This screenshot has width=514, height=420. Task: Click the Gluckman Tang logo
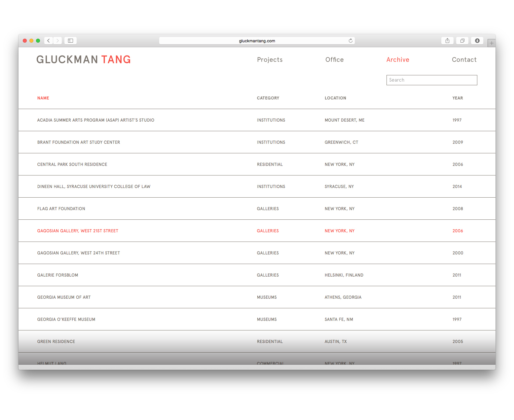84,59
